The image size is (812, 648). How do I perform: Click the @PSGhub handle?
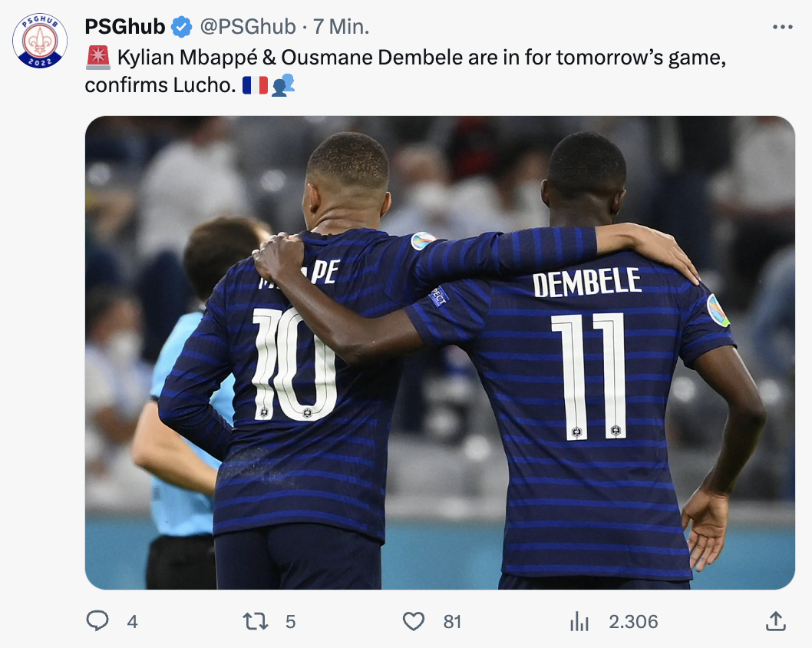point(248,27)
